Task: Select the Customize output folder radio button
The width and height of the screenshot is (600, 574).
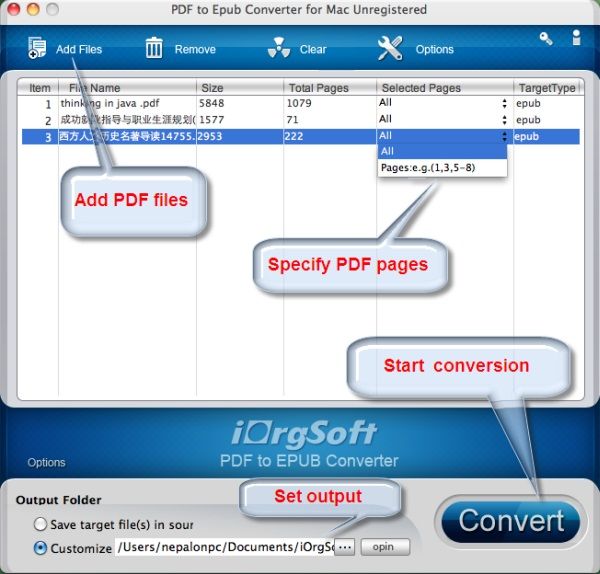Action: coord(40,548)
